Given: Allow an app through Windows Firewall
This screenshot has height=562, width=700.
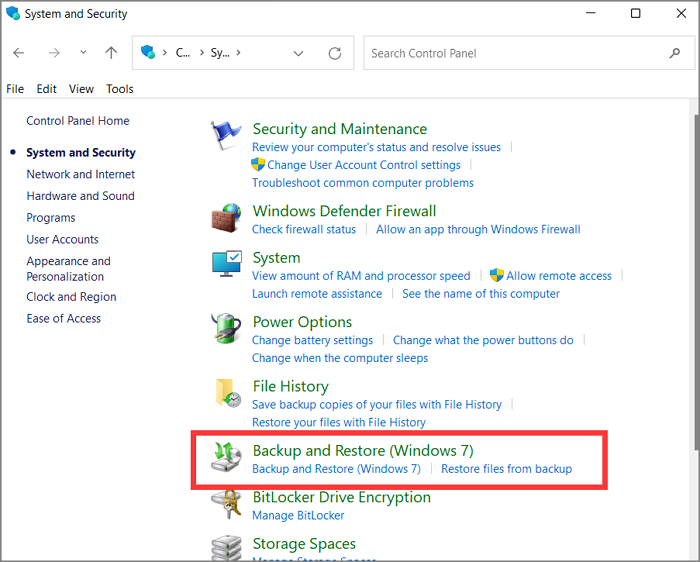Looking at the screenshot, I should pyautogui.click(x=478, y=229).
